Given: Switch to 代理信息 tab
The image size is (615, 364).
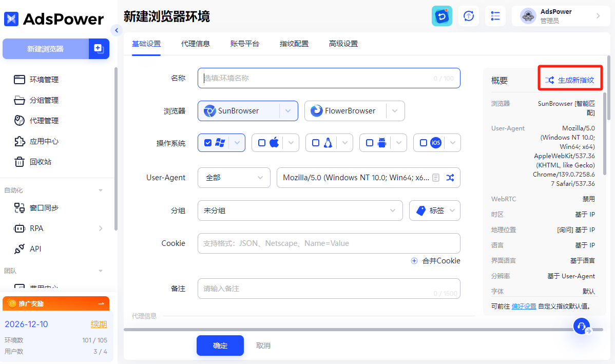Looking at the screenshot, I should 195,44.
